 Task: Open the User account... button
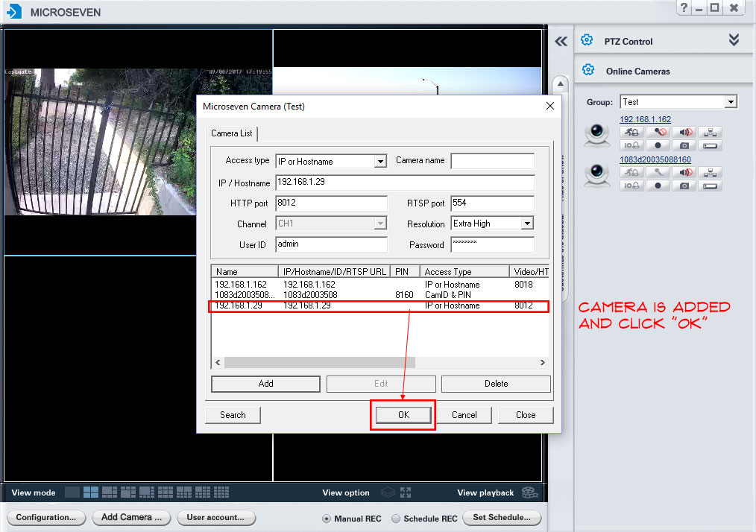pos(215,518)
